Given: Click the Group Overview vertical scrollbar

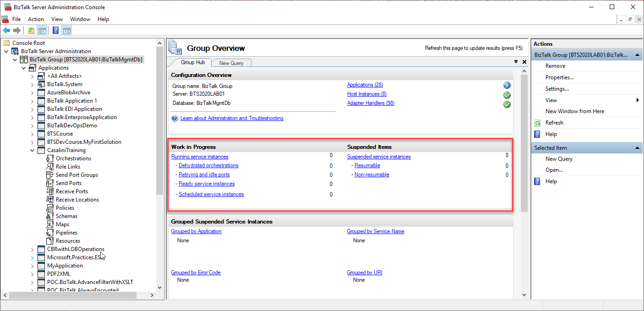Looking at the screenshot, I should pyautogui.click(x=524, y=143).
